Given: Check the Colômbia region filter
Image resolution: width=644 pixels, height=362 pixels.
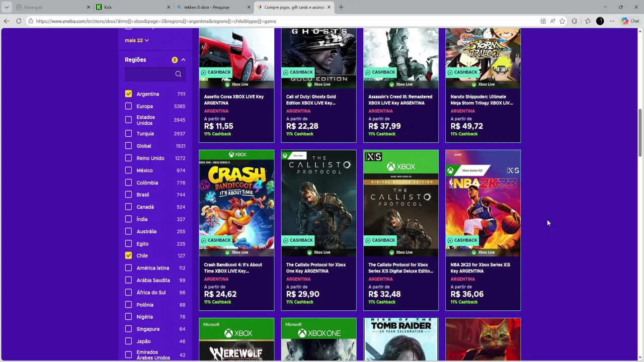Looking at the screenshot, I should 128,183.
